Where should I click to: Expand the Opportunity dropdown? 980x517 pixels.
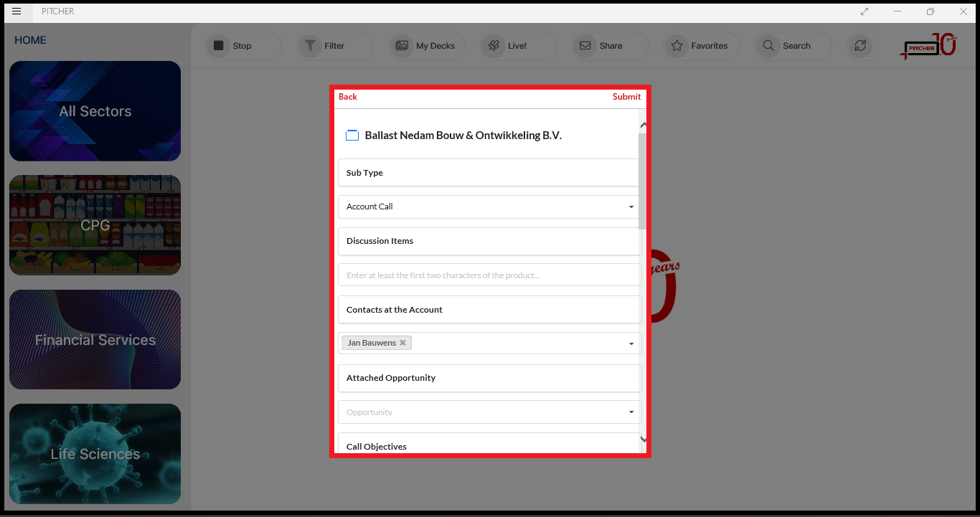[x=631, y=412]
